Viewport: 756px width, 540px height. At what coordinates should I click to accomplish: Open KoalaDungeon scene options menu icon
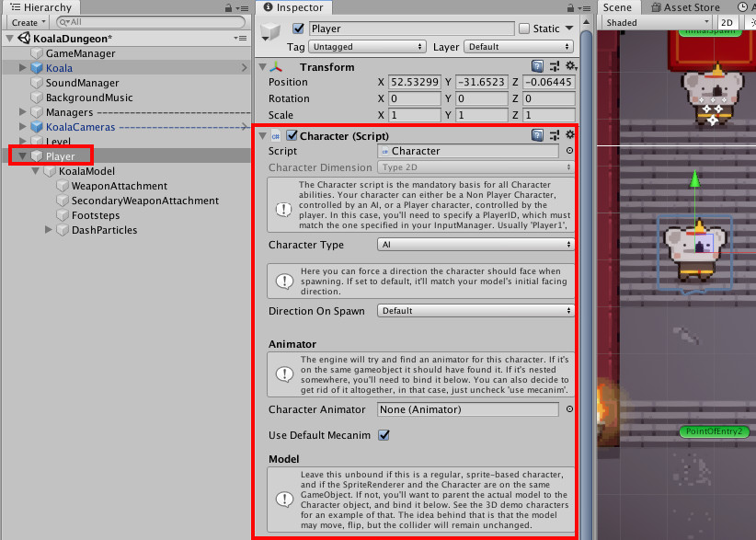pyautogui.click(x=240, y=38)
